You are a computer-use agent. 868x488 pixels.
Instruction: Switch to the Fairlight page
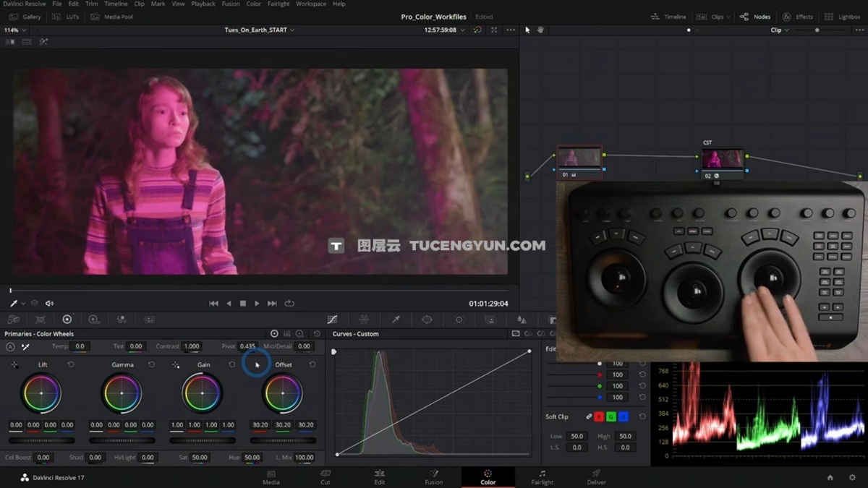tap(542, 477)
